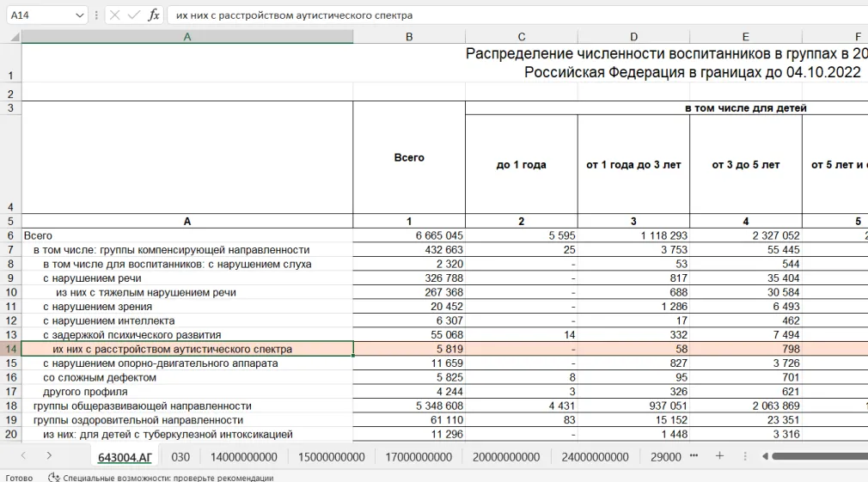Select row 18 header
Viewport: 868px width, 482px height.
point(11,406)
